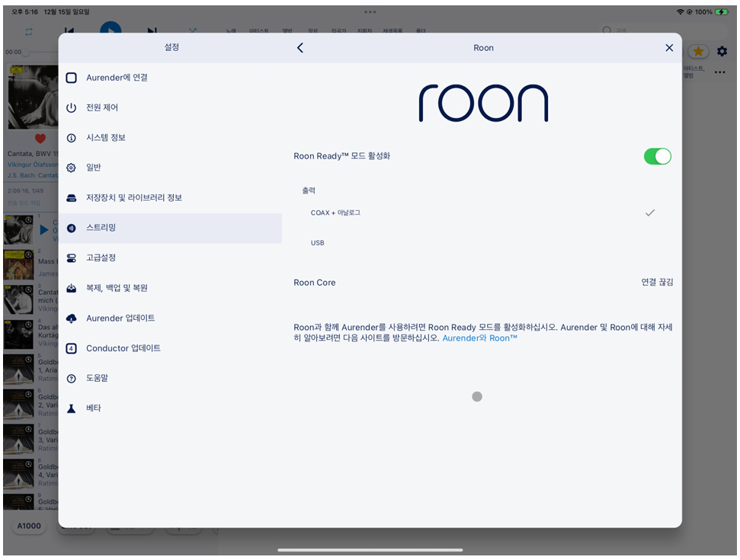Viewport: 740px width, 560px height.
Task: Click the red heart favorite icon
Action: coord(40,139)
